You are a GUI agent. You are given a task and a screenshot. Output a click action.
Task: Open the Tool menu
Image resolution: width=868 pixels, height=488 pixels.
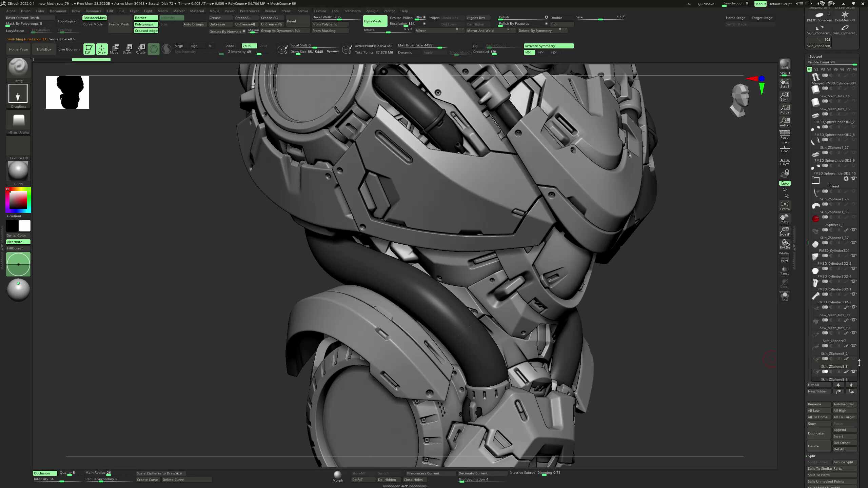[x=335, y=11]
